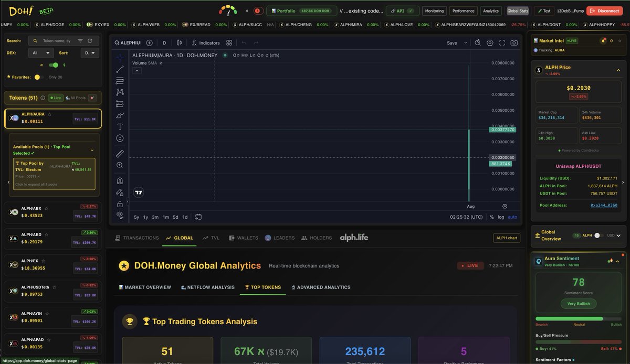
Task: Toggle Global Overview ALPH/USD switch
Action: [600, 235]
